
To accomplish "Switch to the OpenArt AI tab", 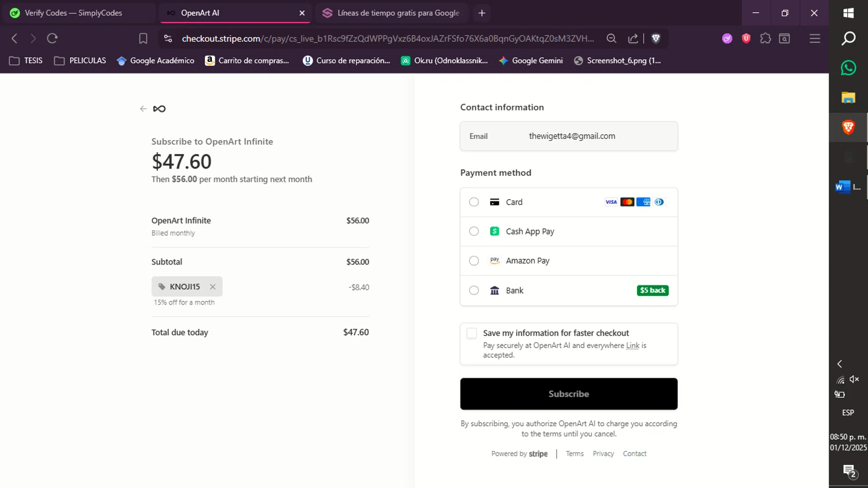I will pyautogui.click(x=235, y=13).
